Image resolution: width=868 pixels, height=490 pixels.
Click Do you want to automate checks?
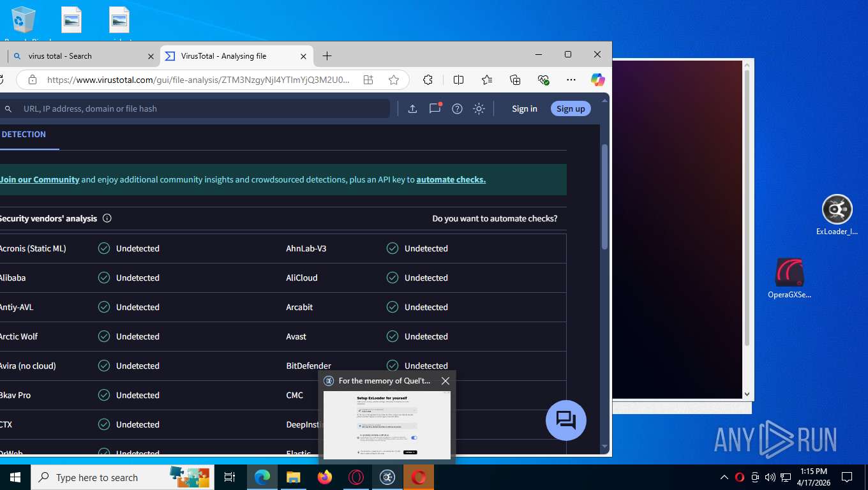tap(495, 218)
